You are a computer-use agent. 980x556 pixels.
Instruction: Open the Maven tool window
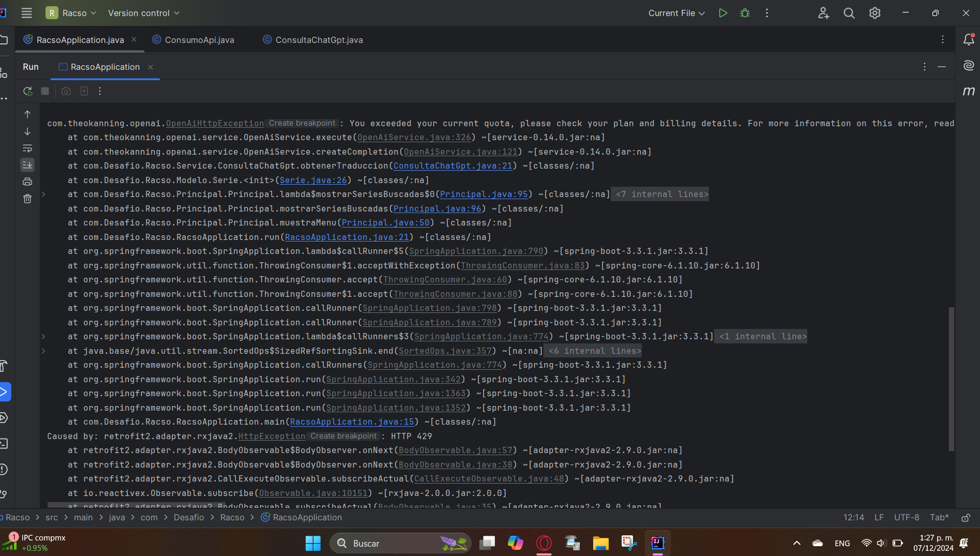pos(969,91)
